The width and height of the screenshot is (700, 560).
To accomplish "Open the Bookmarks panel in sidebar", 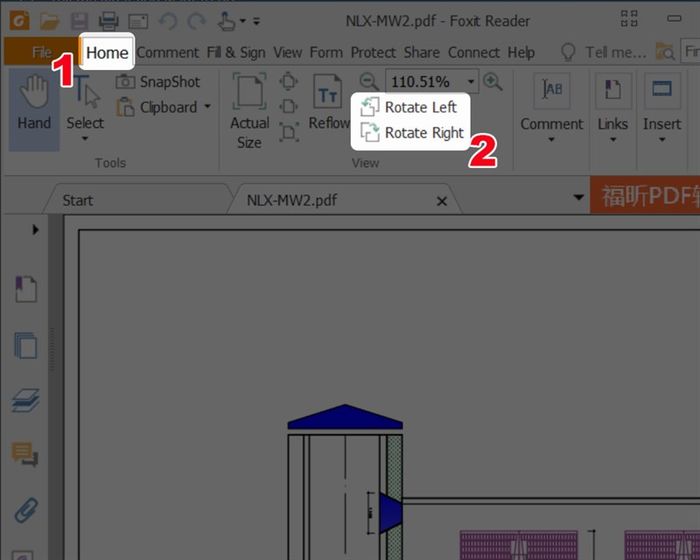I will point(25,291).
